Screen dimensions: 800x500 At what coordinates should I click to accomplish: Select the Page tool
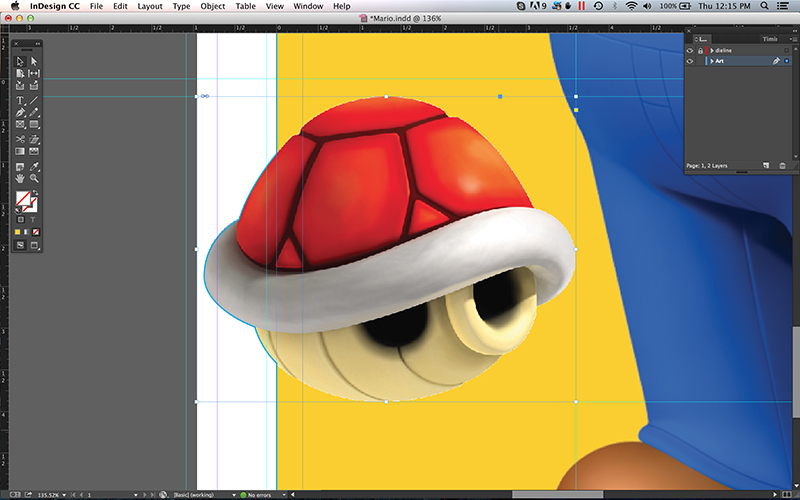pos(20,73)
